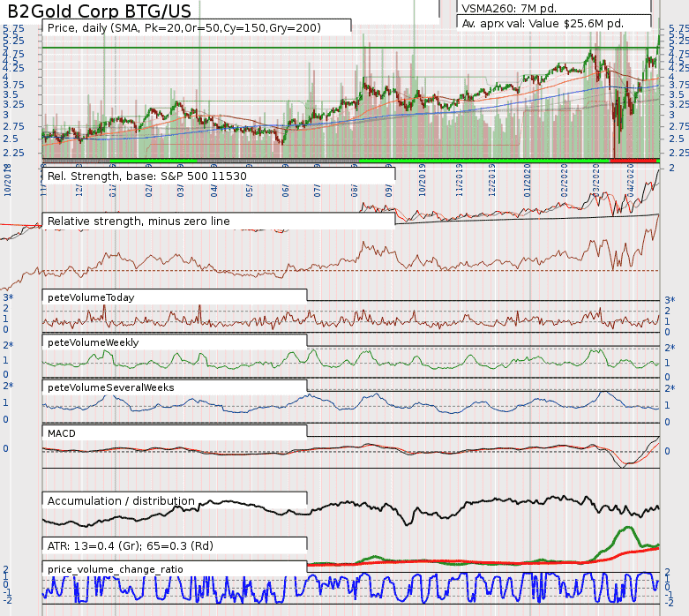Click the '12/2019' date axis label
This screenshot has width=689, height=616.
coord(491,180)
